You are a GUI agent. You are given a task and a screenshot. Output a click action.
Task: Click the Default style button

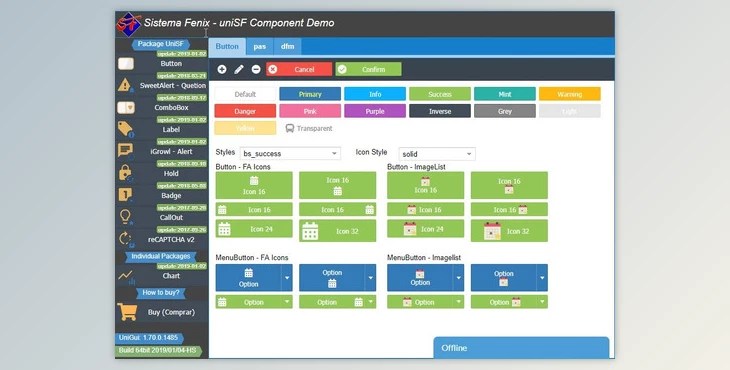pos(245,94)
